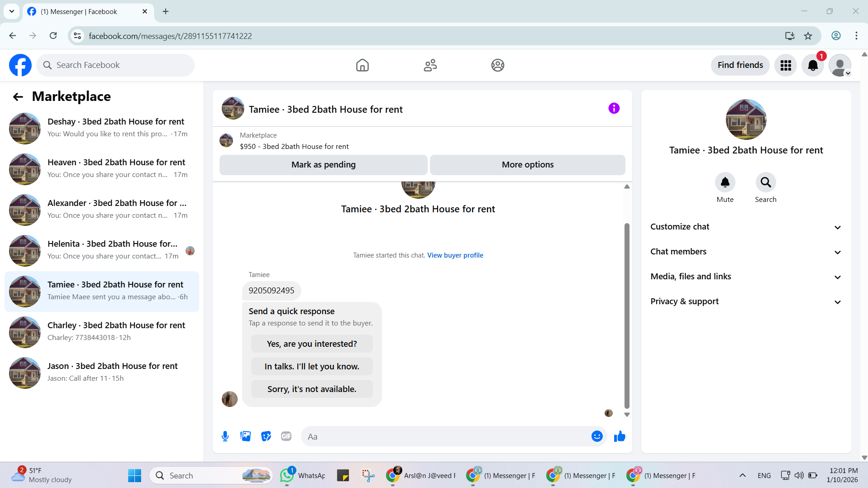Open the Menu grid icon
The width and height of the screenshot is (868, 488).
point(786,65)
